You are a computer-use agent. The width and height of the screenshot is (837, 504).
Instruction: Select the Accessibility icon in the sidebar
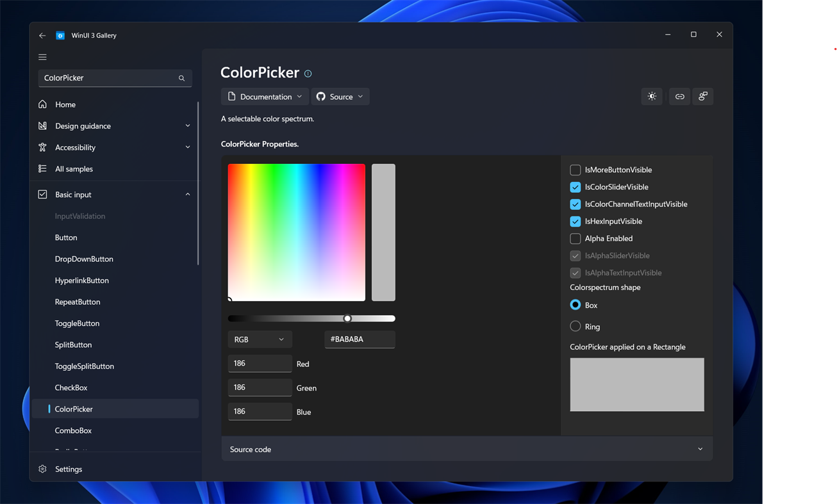click(42, 147)
